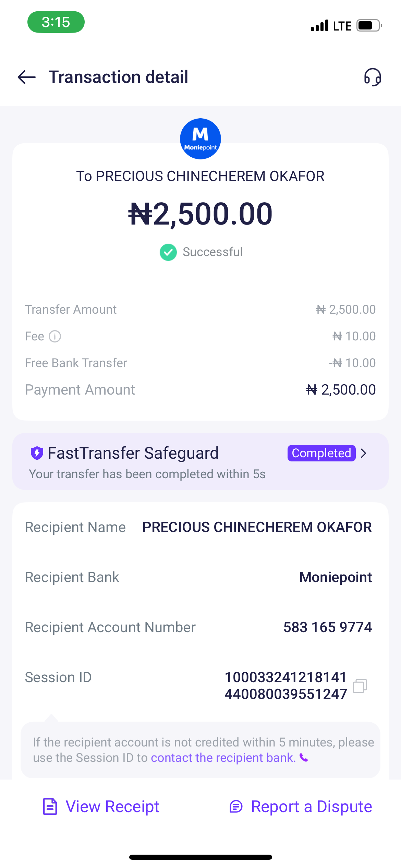Open customer support headset icon

pos(373,77)
